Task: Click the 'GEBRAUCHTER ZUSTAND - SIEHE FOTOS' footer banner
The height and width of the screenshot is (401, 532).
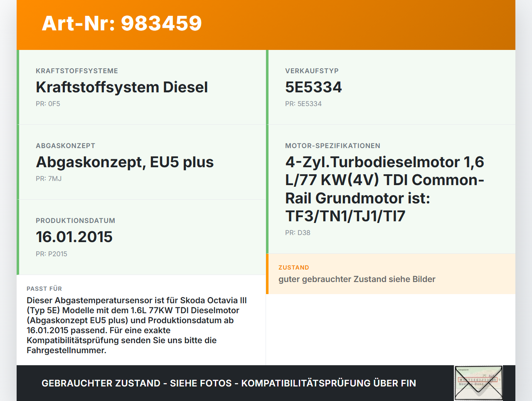Action: [229, 383]
